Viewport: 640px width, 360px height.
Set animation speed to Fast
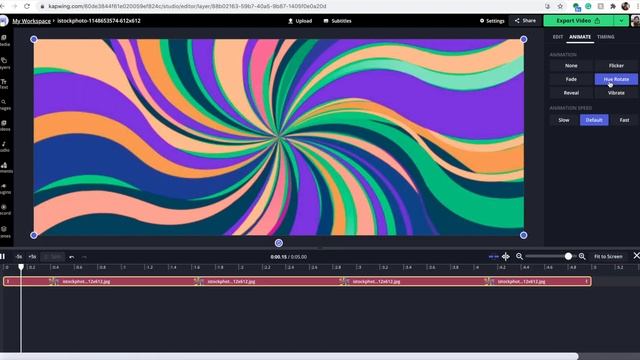coord(624,120)
